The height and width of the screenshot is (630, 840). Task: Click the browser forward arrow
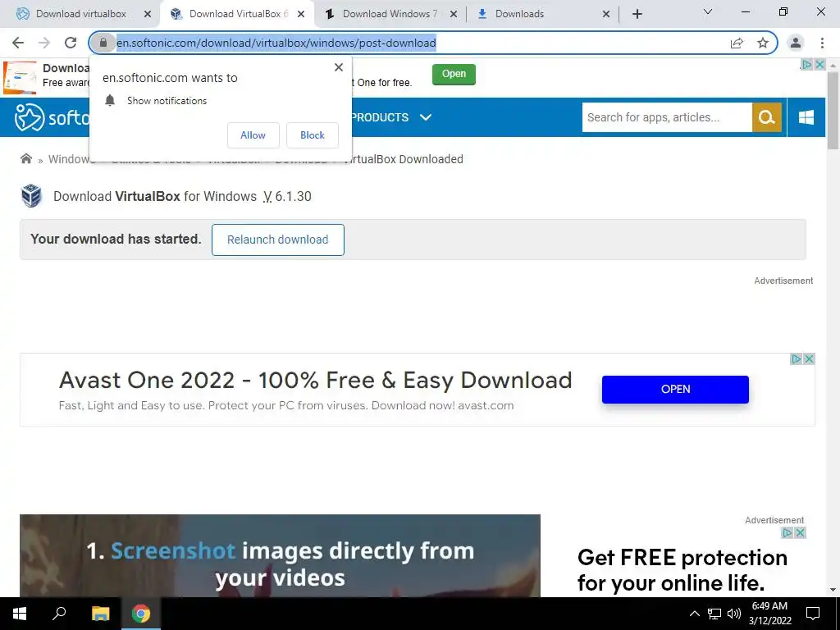[x=44, y=43]
